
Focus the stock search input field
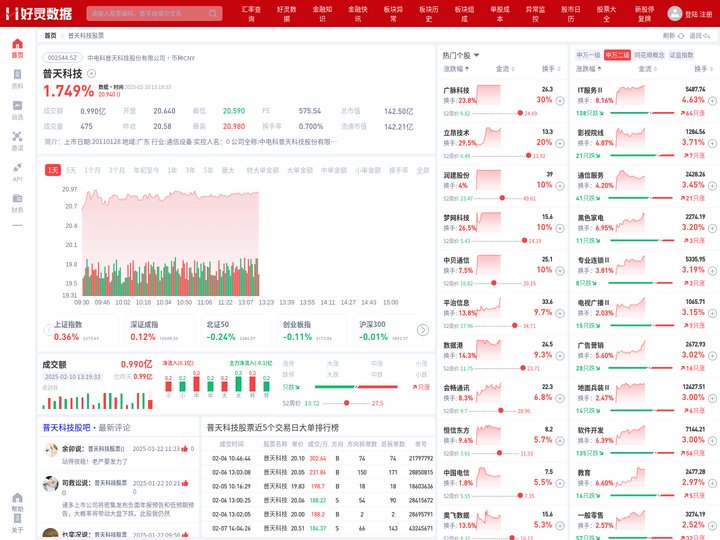coord(154,13)
